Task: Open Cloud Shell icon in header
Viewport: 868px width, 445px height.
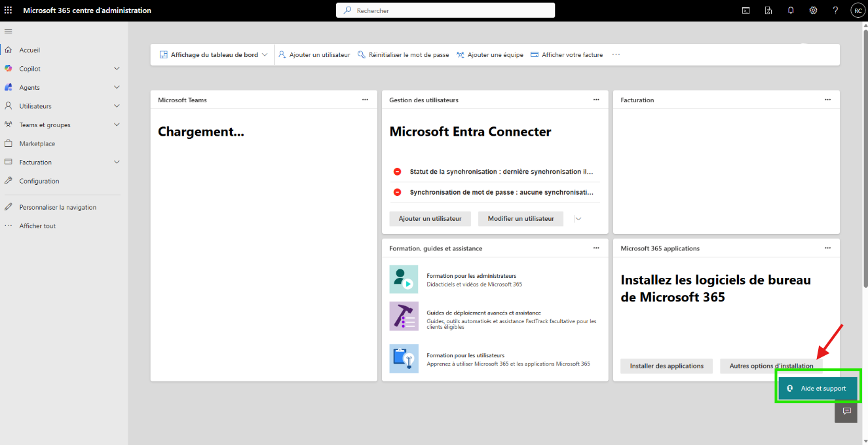Action: pos(746,10)
